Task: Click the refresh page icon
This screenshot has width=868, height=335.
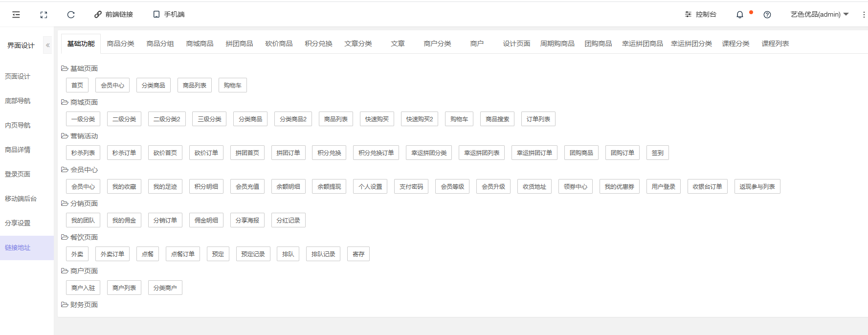Action: 71,15
